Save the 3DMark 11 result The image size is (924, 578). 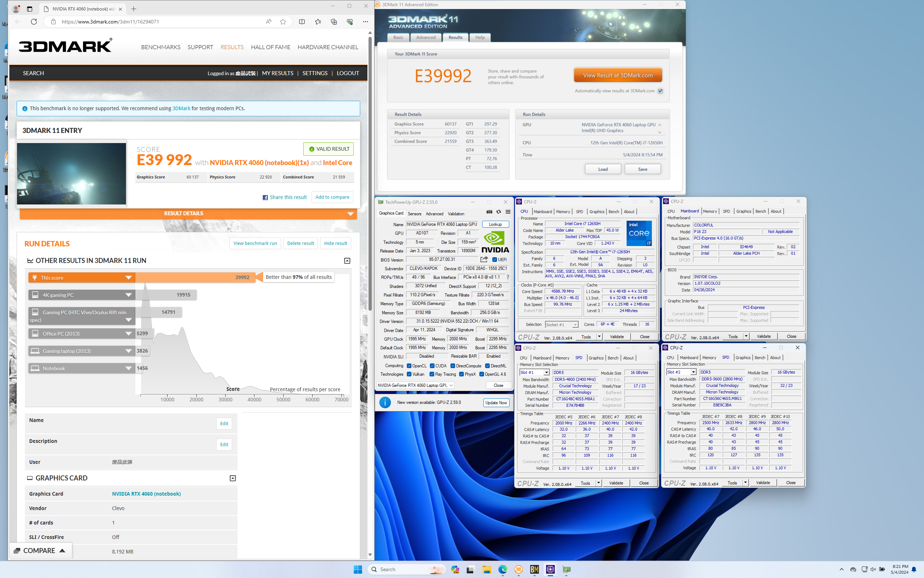point(642,169)
